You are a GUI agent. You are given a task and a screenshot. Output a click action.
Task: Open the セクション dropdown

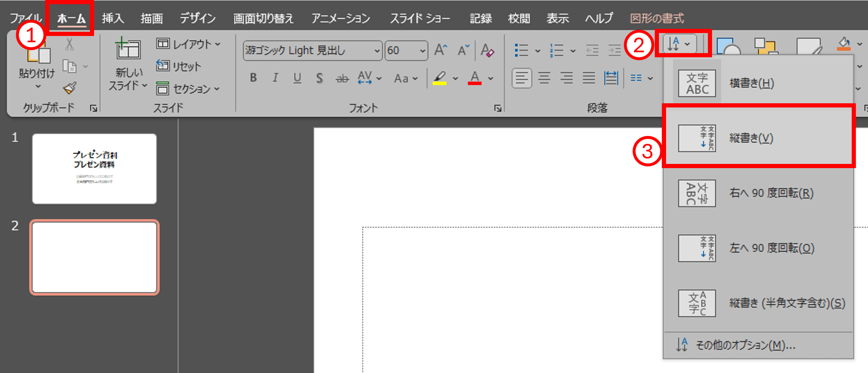(x=188, y=89)
